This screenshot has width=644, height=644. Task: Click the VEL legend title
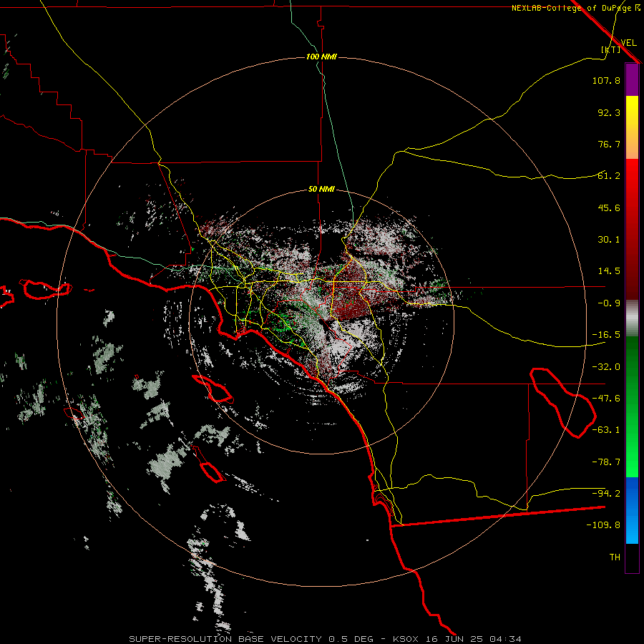click(x=628, y=42)
